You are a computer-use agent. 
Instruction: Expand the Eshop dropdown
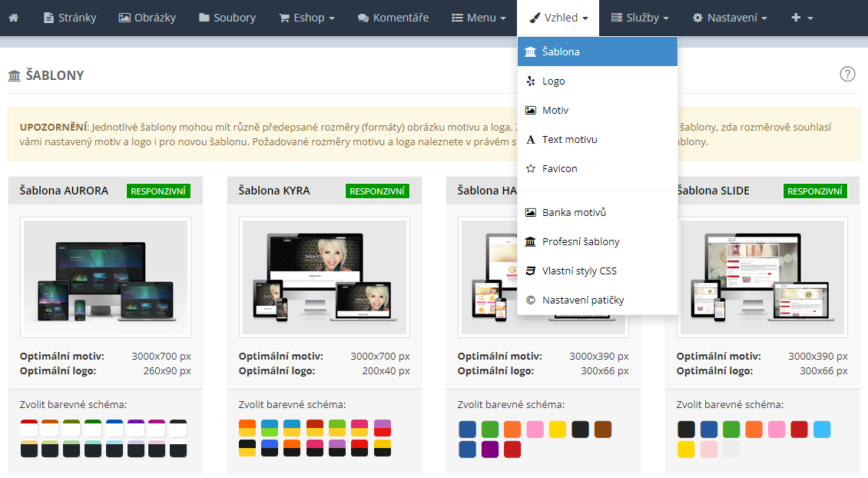[x=306, y=18]
